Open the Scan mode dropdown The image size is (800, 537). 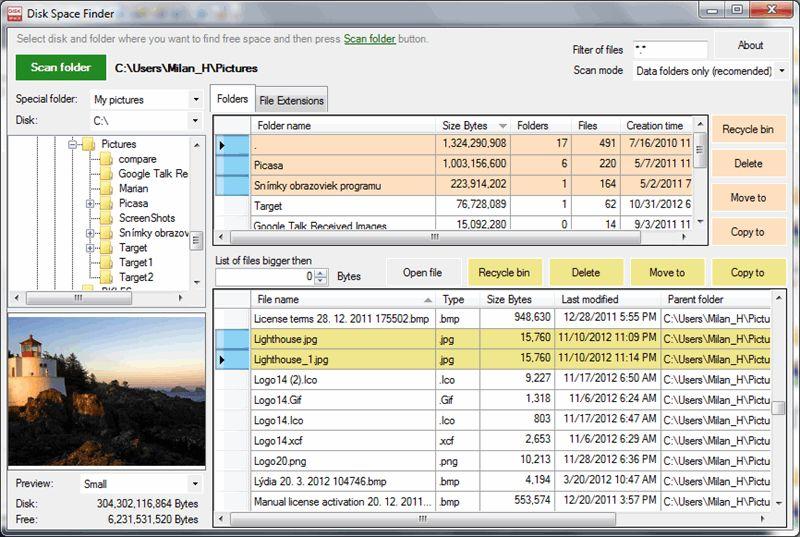pos(781,71)
